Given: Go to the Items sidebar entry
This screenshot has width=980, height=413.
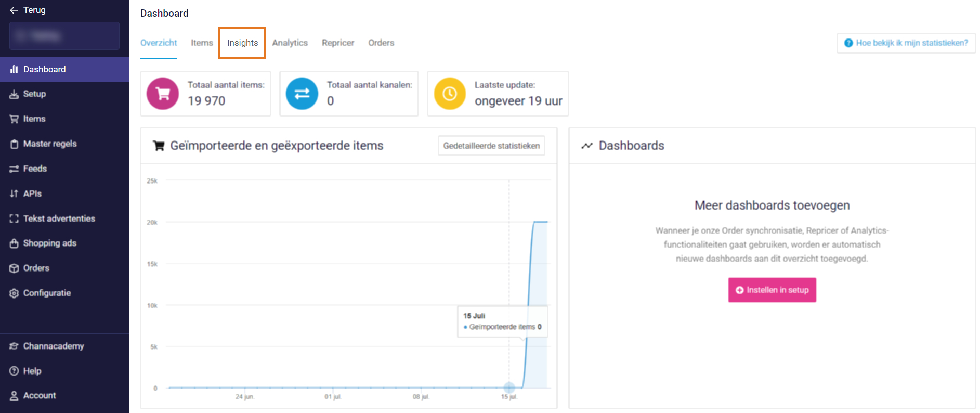Looking at the screenshot, I should [64, 119].
